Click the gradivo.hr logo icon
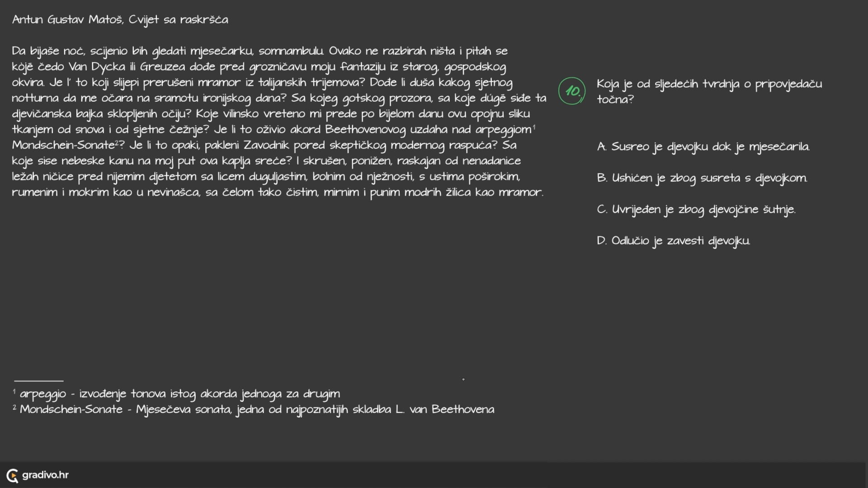Viewport: 868px width, 488px height. (x=12, y=475)
